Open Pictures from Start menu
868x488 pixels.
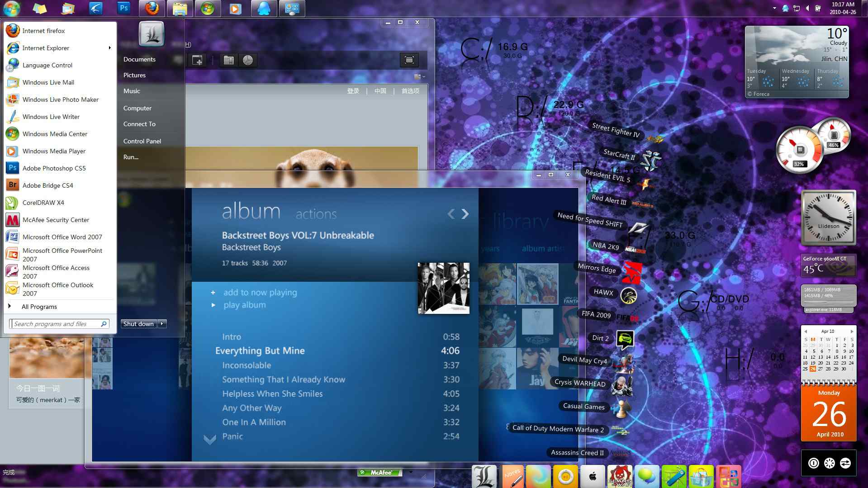[x=134, y=75]
